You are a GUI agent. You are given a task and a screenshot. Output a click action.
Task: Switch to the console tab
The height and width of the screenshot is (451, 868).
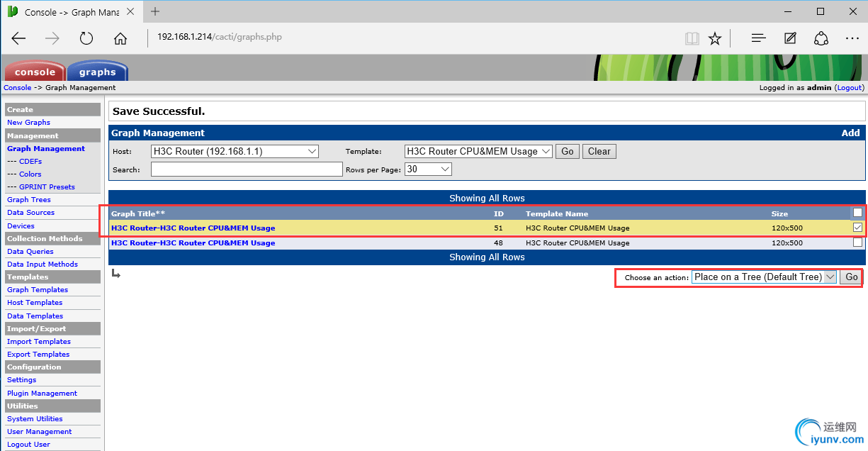tap(35, 72)
